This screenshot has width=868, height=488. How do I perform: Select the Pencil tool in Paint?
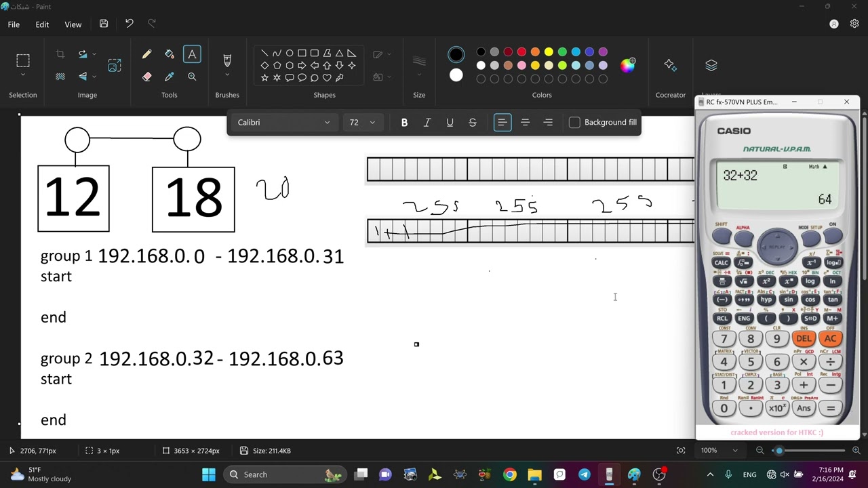pyautogui.click(x=146, y=54)
